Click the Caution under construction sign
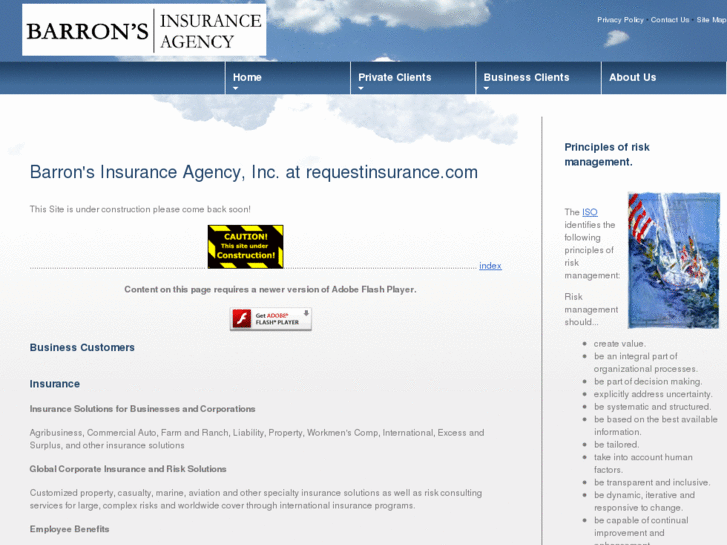 246,247
